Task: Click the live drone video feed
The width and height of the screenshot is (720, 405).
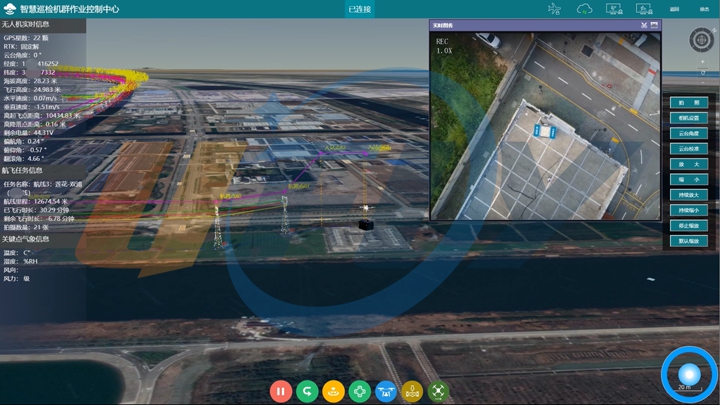Action: [x=546, y=125]
